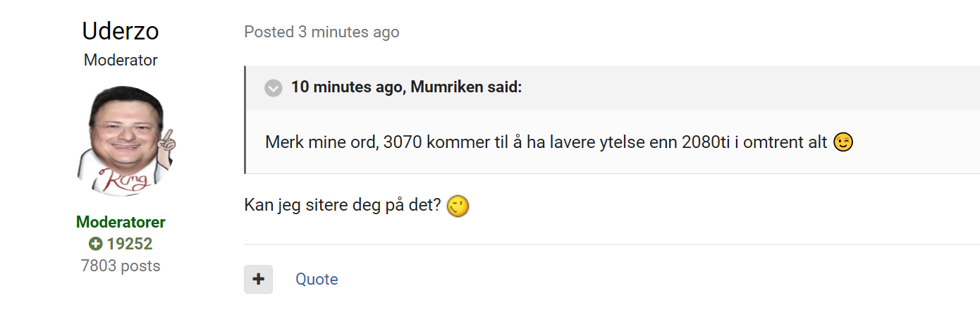The width and height of the screenshot is (980, 322).
Task: Open the Moderatorer group link
Action: pyautogui.click(x=121, y=223)
